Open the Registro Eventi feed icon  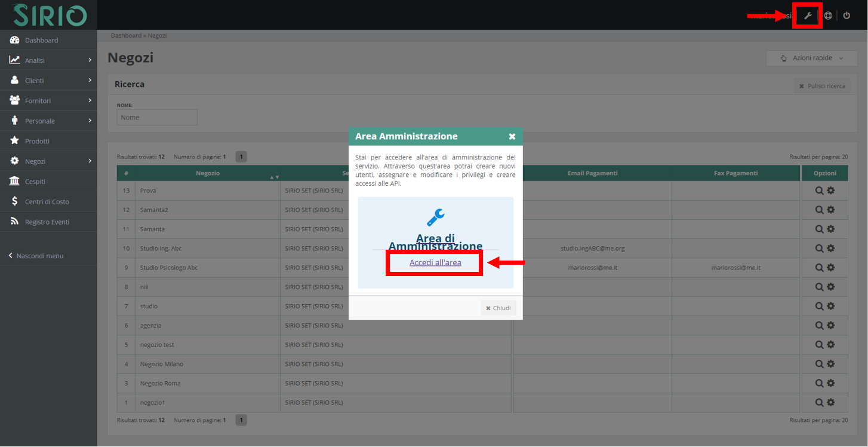click(x=13, y=221)
